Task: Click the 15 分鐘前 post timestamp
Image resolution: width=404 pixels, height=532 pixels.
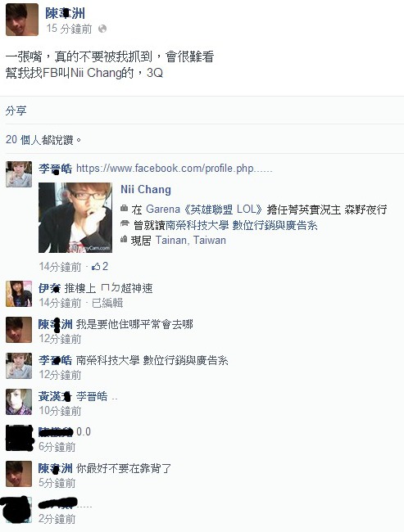Action: (69, 29)
